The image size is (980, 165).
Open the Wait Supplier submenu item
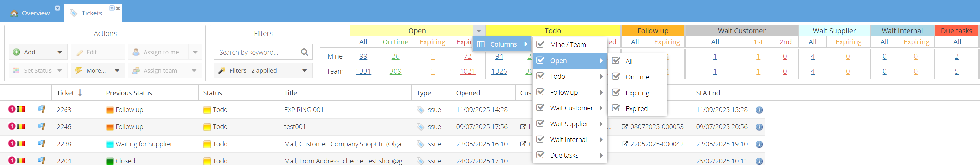[x=569, y=124]
